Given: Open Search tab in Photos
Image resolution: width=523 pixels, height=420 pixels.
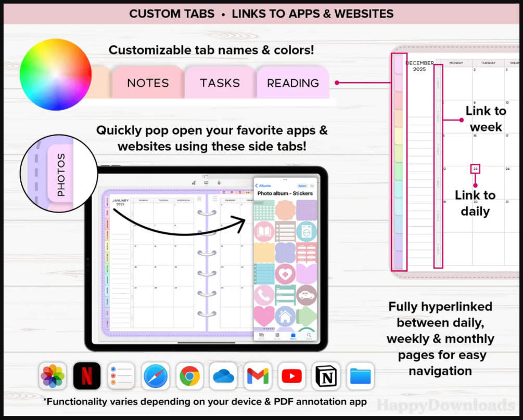Looking at the screenshot, I should tap(309, 336).
